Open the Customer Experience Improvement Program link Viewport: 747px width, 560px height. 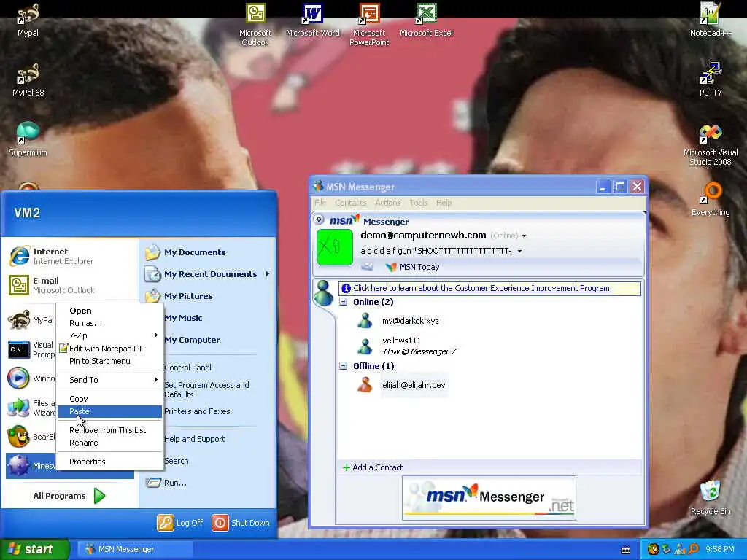(483, 288)
